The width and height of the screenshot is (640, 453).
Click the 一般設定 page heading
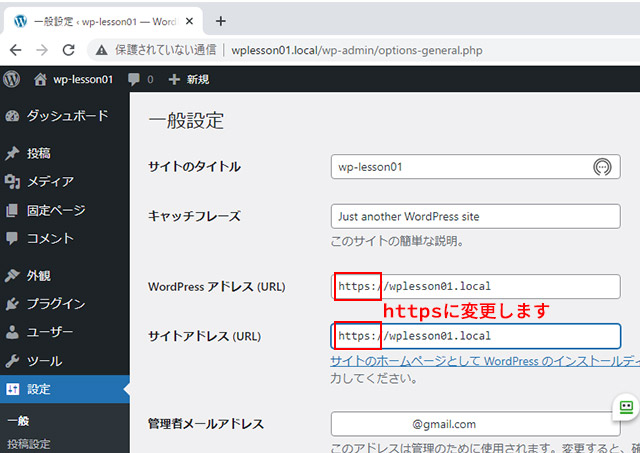187,121
